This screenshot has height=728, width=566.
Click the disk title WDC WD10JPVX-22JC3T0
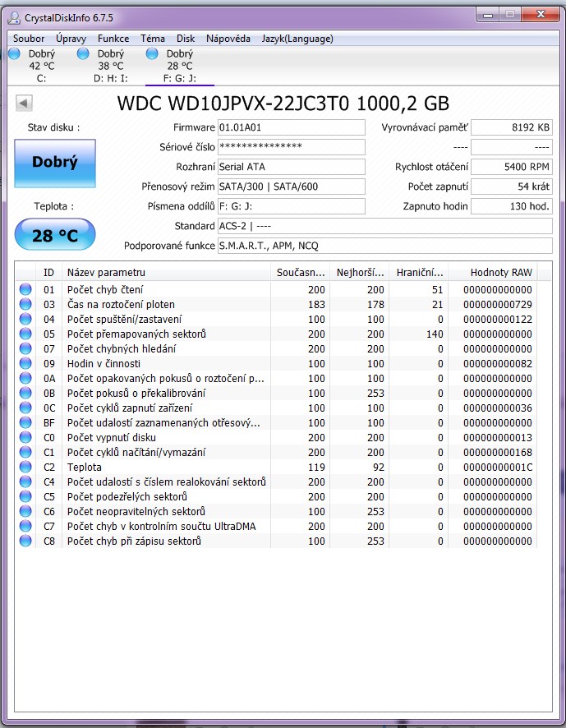pyautogui.click(x=283, y=103)
